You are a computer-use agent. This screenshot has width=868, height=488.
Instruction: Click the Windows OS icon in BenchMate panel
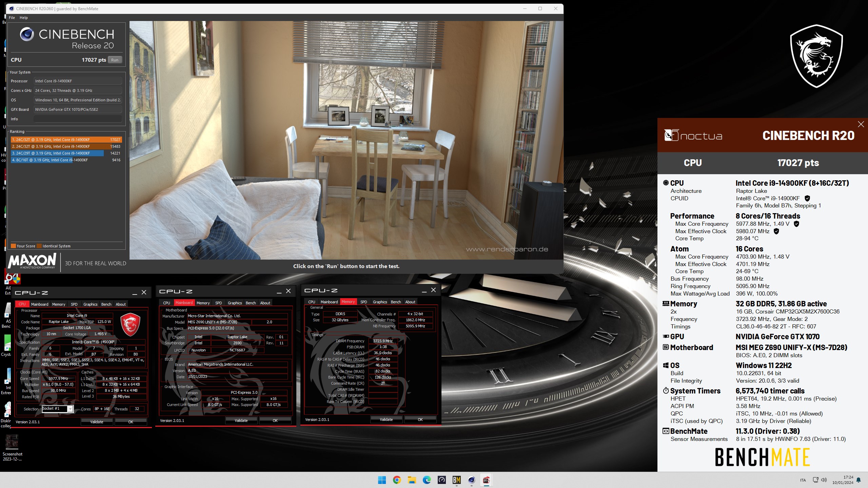click(666, 365)
